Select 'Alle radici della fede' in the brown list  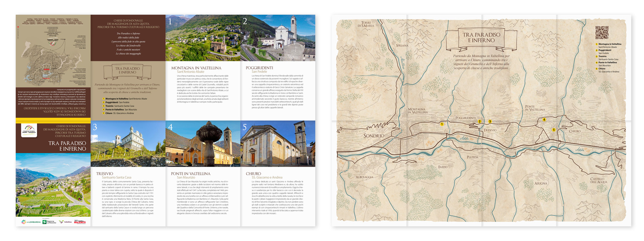click(x=128, y=38)
